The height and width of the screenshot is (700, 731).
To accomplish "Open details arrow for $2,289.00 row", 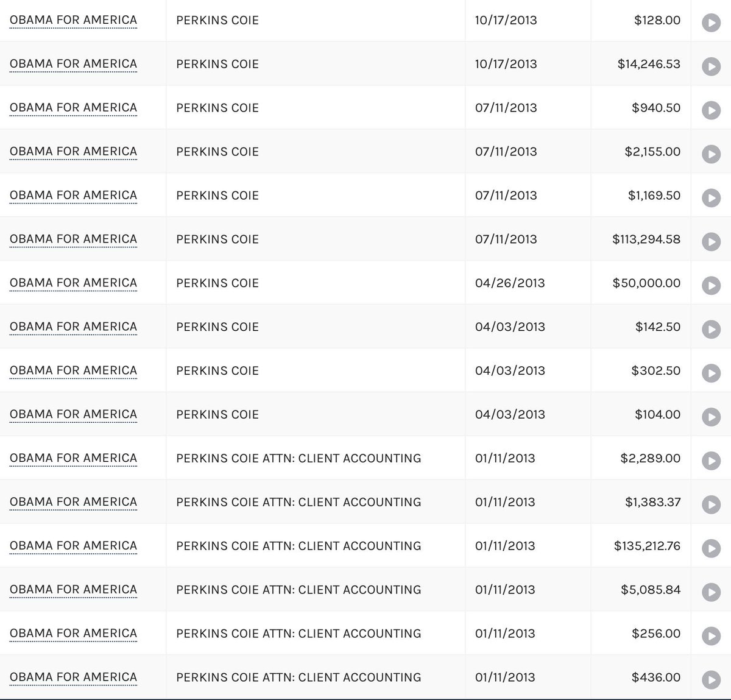I will [x=711, y=461].
